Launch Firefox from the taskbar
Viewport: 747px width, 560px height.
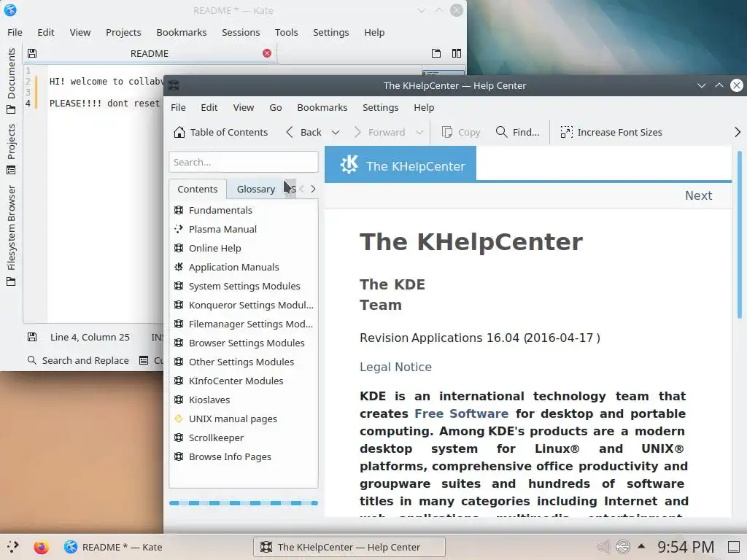tap(42, 547)
